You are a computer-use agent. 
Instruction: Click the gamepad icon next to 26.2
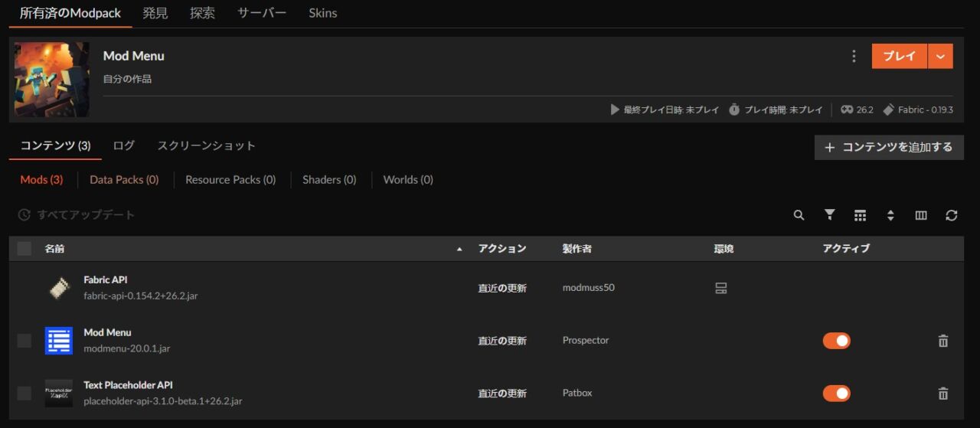847,109
